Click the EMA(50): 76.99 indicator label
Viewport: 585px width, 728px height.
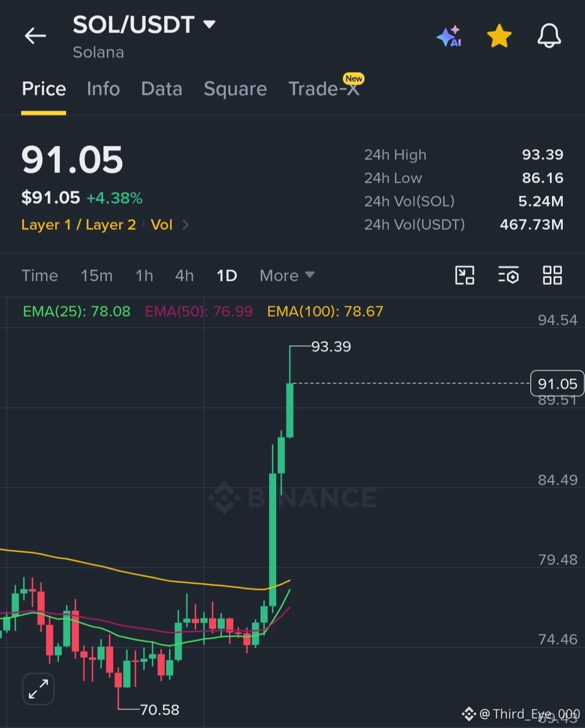pyautogui.click(x=199, y=311)
